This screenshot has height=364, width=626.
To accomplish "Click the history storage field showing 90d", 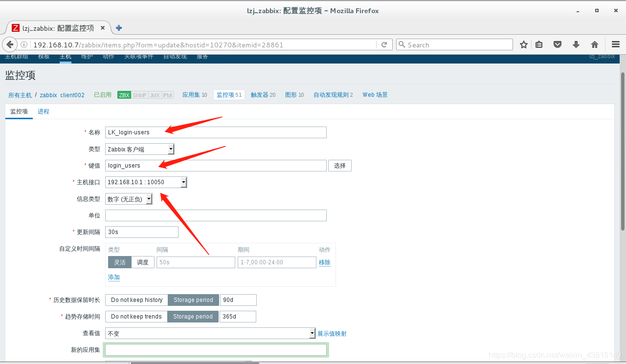I will pos(238,300).
